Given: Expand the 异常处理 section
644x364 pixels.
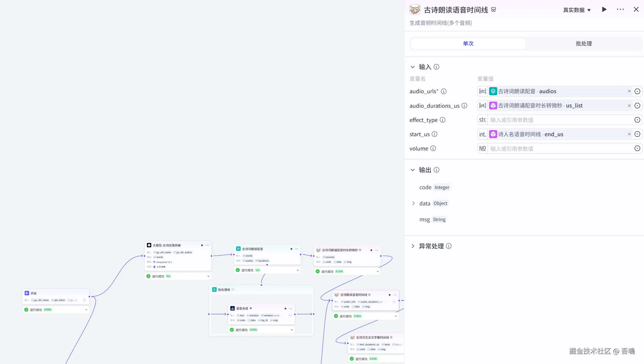Looking at the screenshot, I should pyautogui.click(x=413, y=246).
